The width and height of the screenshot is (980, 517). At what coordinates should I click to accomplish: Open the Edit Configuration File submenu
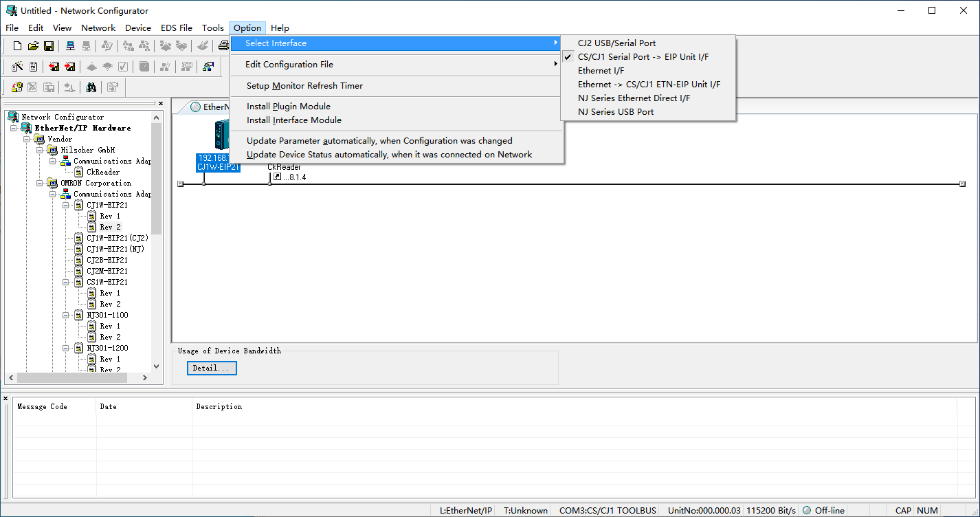point(397,64)
